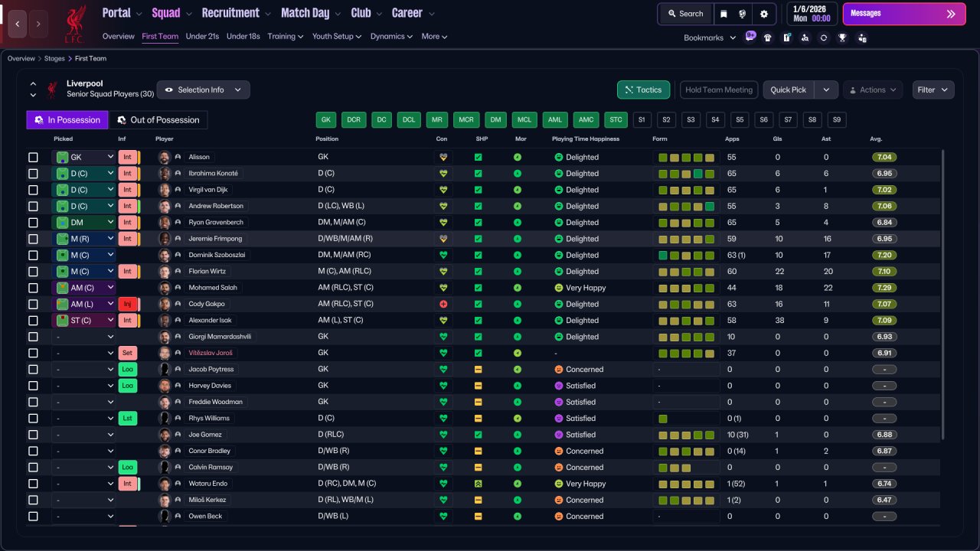Tick the checkbox for Ibrahima Konaté
The image size is (980, 551).
pyautogui.click(x=33, y=174)
